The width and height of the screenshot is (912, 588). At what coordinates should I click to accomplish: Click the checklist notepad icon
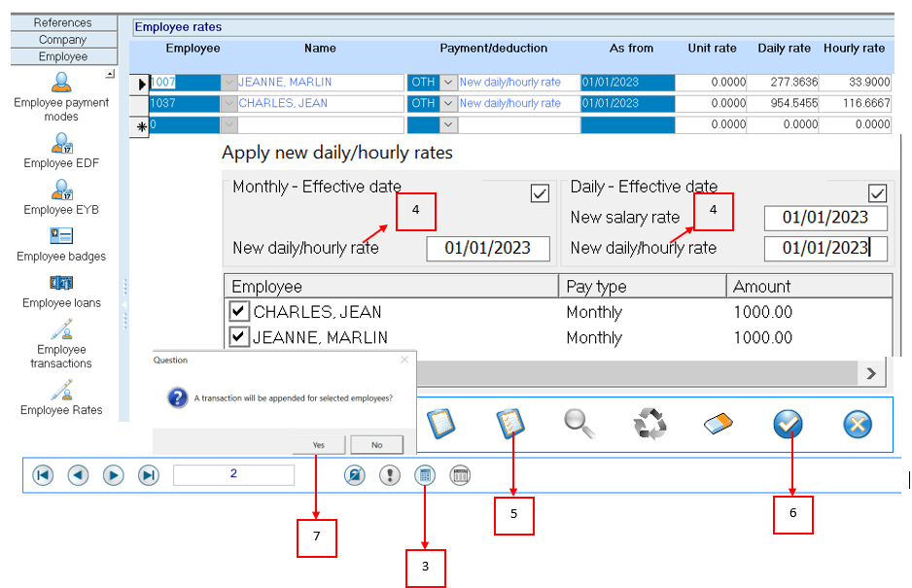pyautogui.click(x=510, y=424)
